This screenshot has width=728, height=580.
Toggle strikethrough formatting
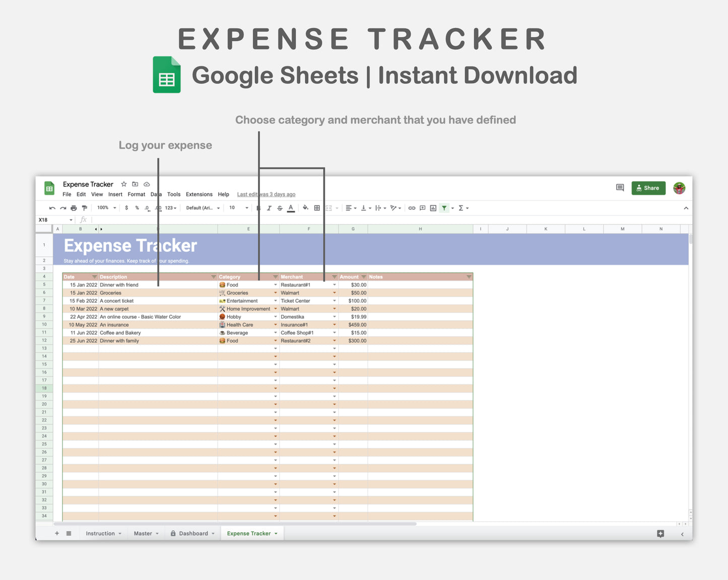[x=280, y=208]
